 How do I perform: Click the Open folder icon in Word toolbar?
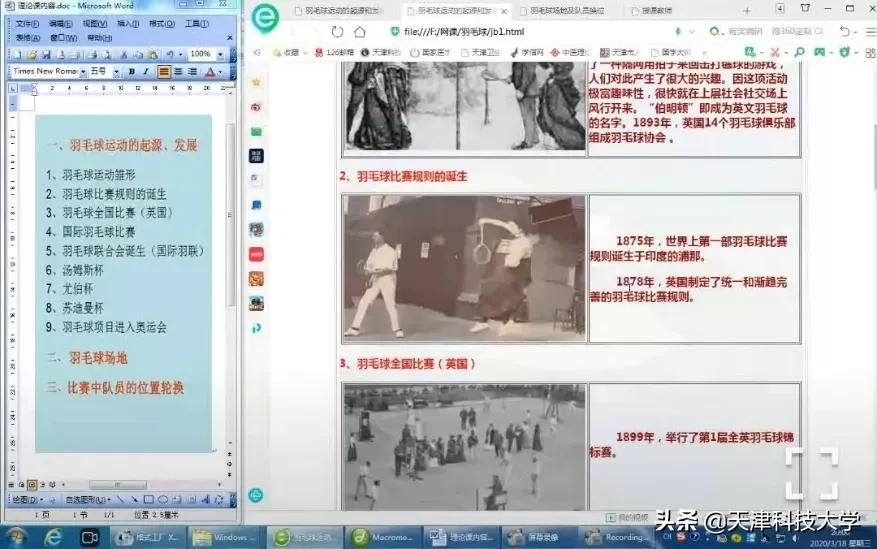(x=32, y=54)
